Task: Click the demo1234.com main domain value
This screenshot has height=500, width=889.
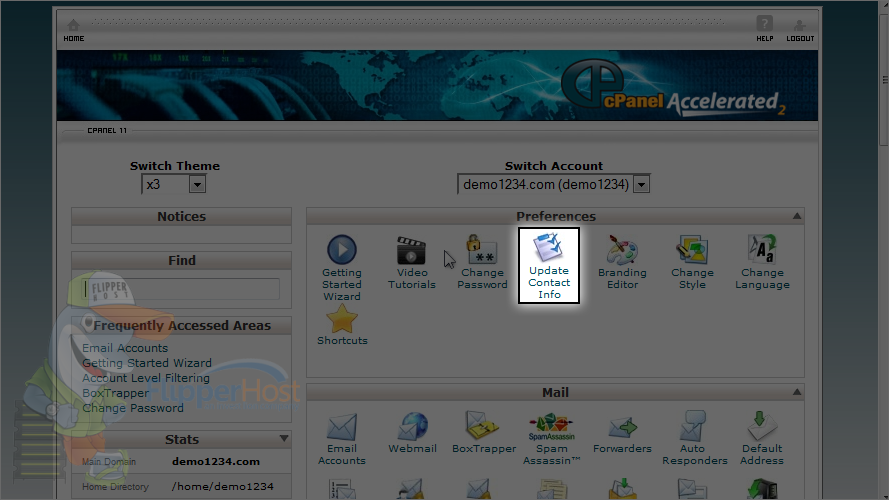Action: click(x=216, y=461)
